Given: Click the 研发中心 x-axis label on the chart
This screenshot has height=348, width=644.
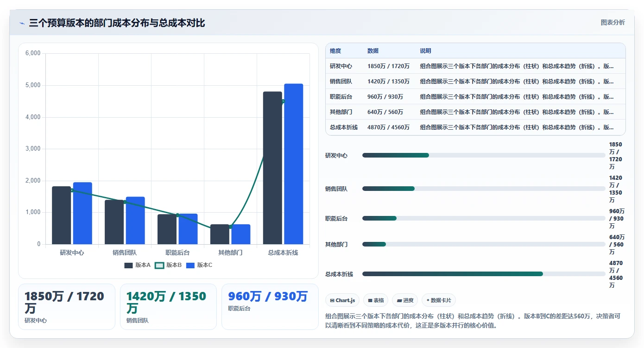Looking at the screenshot, I should [x=72, y=253].
